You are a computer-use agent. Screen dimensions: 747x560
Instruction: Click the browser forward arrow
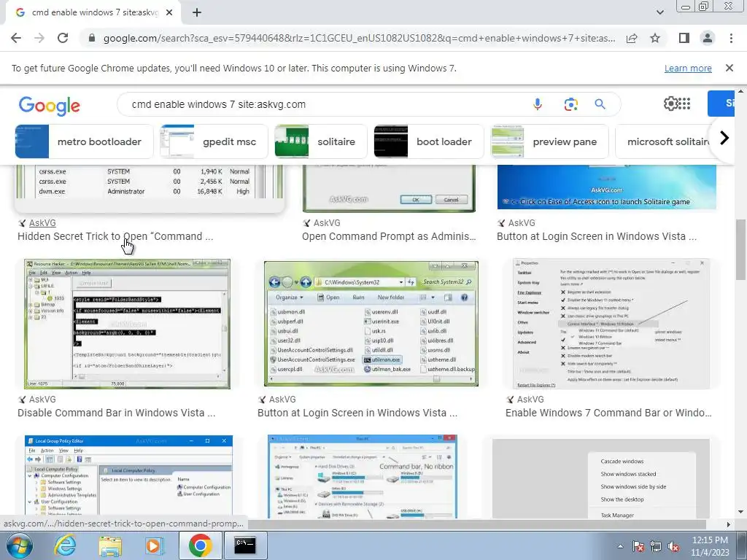click(x=39, y=38)
